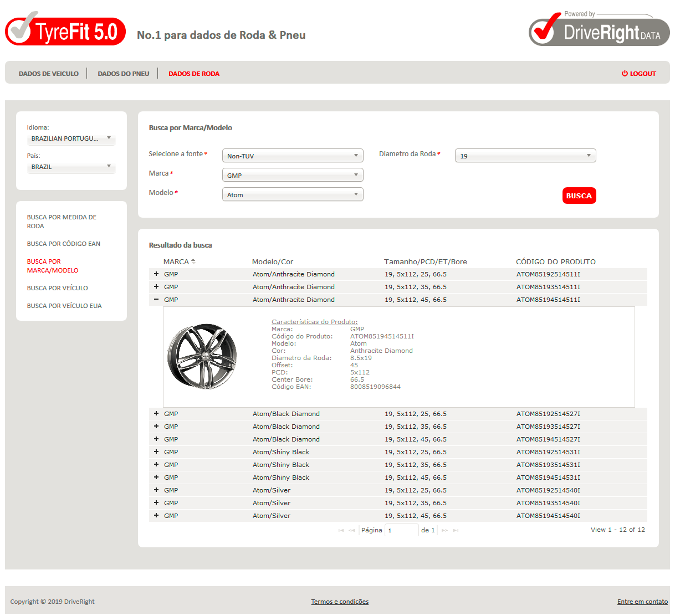675x616 pixels.
Task: Click the red BUSCA button
Action: pyautogui.click(x=579, y=196)
